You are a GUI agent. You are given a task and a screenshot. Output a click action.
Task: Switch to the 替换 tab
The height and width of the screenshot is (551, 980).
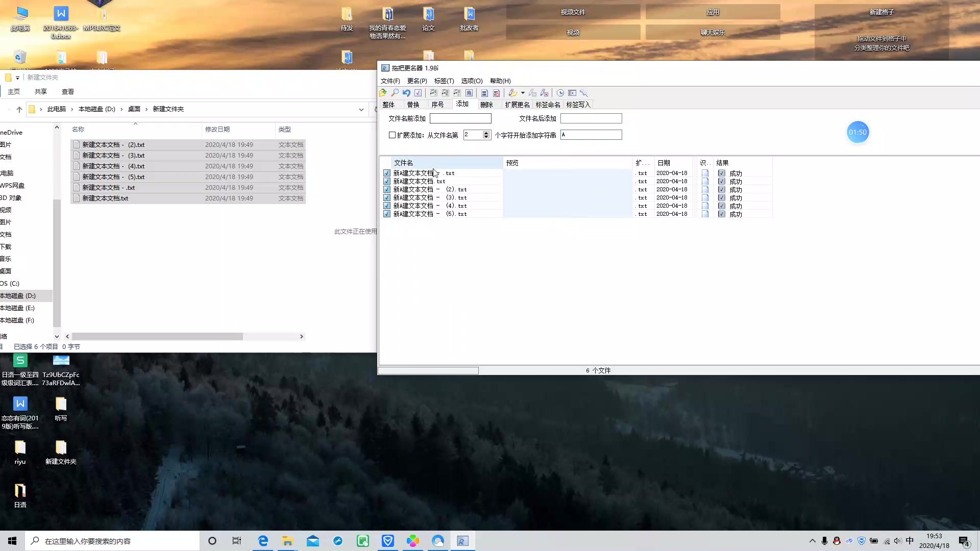(413, 105)
